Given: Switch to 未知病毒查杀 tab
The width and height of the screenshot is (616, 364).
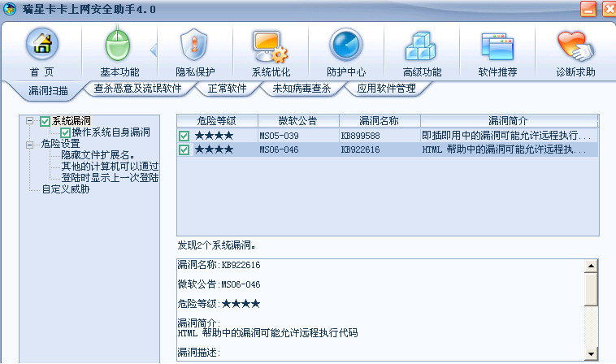Looking at the screenshot, I should pos(301,89).
